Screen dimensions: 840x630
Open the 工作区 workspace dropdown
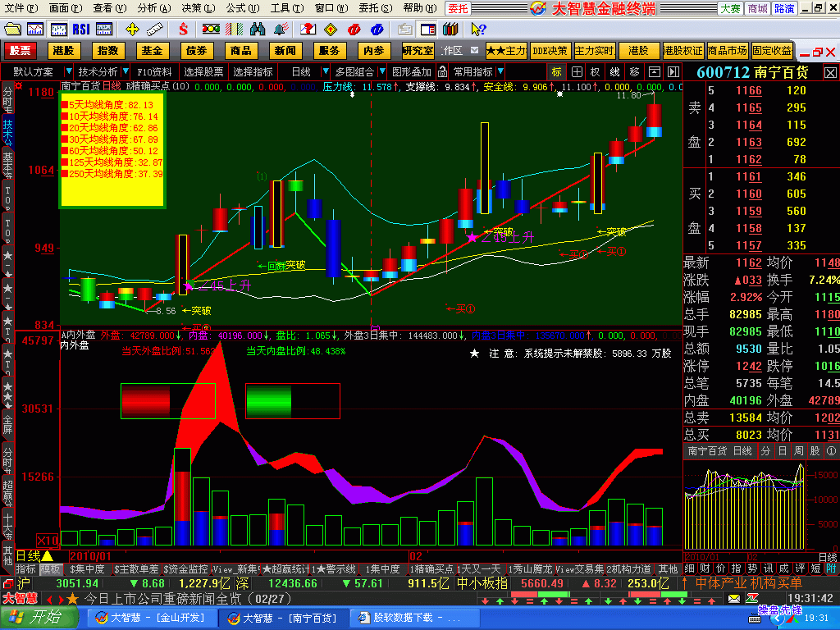pyautogui.click(x=474, y=50)
